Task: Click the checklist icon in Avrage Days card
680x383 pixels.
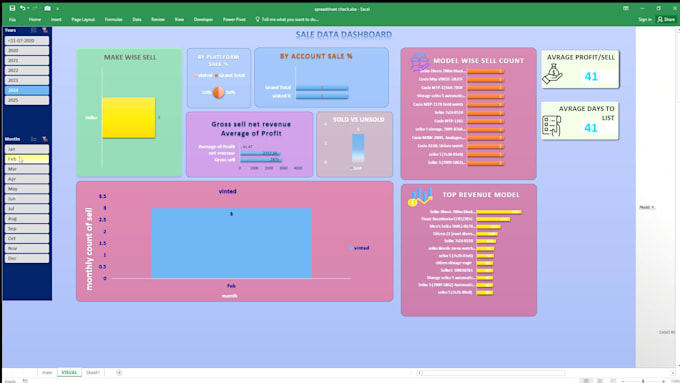Action: pyautogui.click(x=552, y=126)
